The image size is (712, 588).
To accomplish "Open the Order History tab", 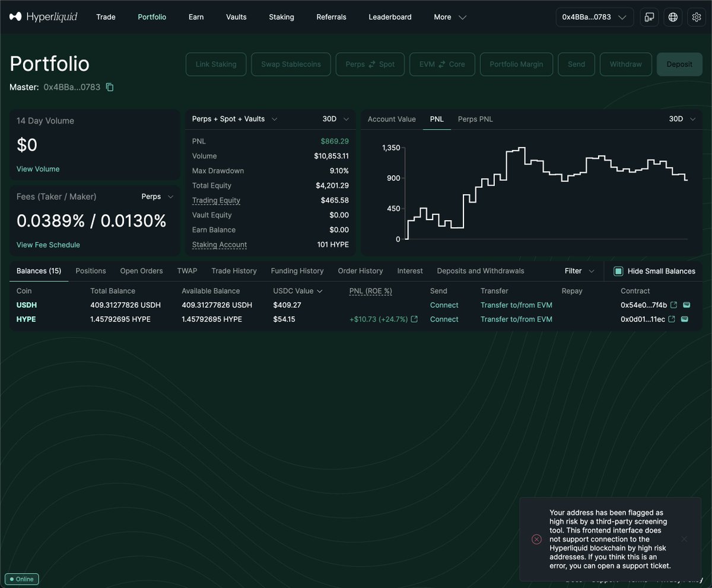I will click(x=360, y=271).
